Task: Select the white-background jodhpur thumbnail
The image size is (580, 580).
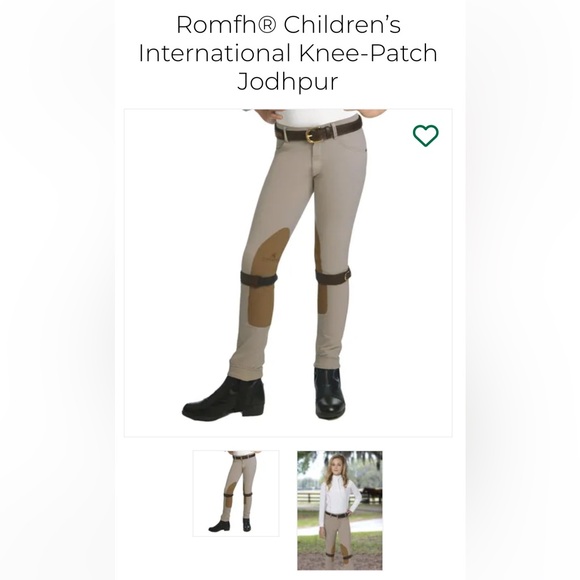Action: (236, 493)
